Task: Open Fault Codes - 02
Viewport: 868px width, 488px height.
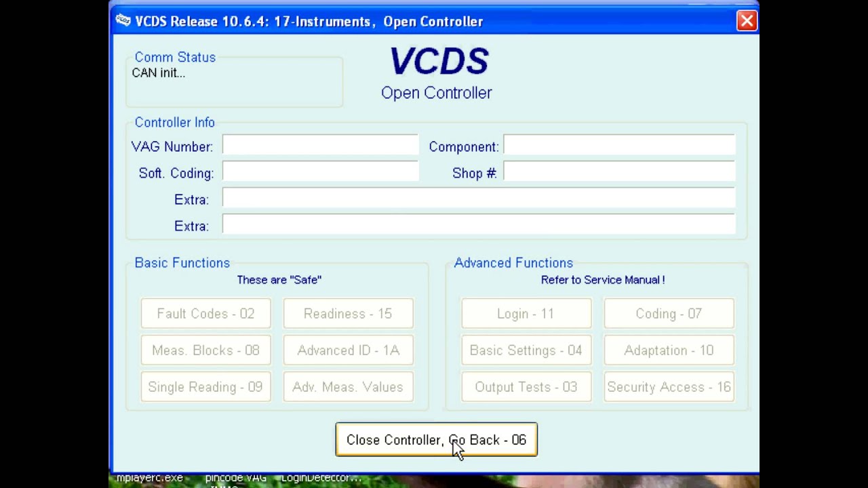Action: tap(205, 314)
